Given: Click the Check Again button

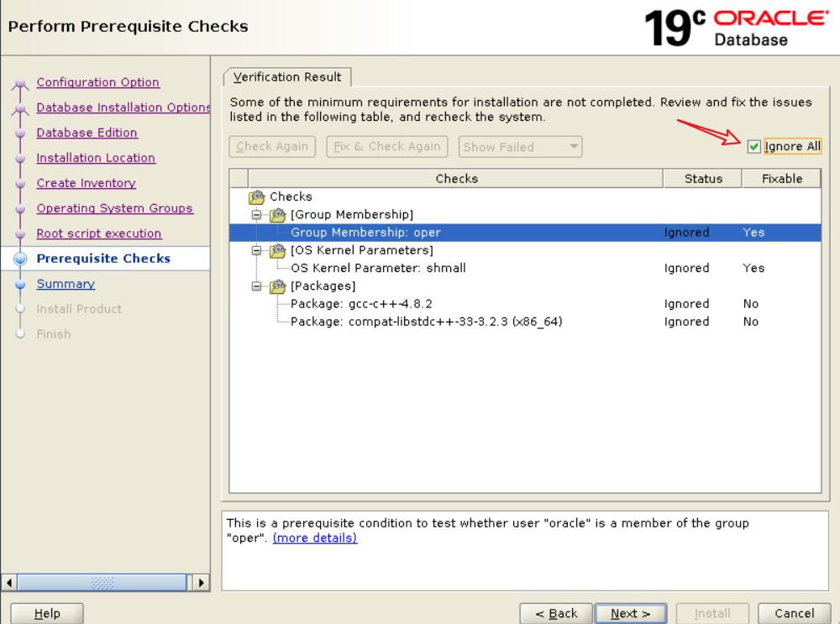Looking at the screenshot, I should pos(272,147).
